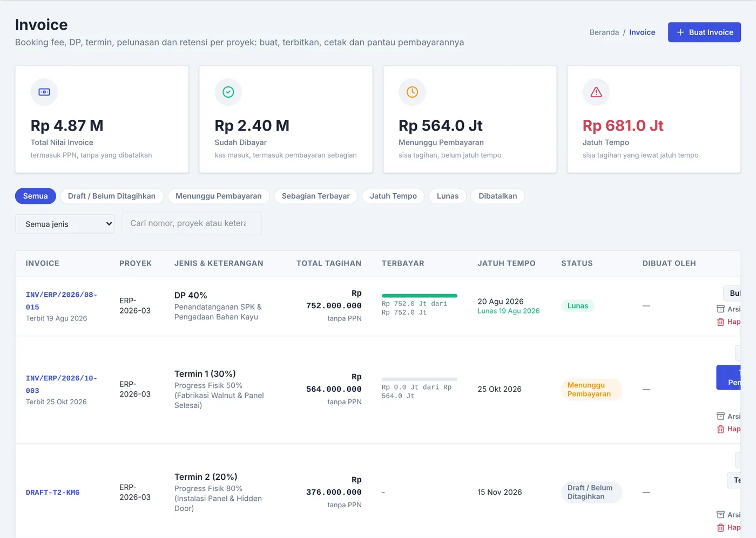Screen dimensions: 756x538
Task: Click the text Terbit 19 Agu 2026
Action: (x=57, y=319)
